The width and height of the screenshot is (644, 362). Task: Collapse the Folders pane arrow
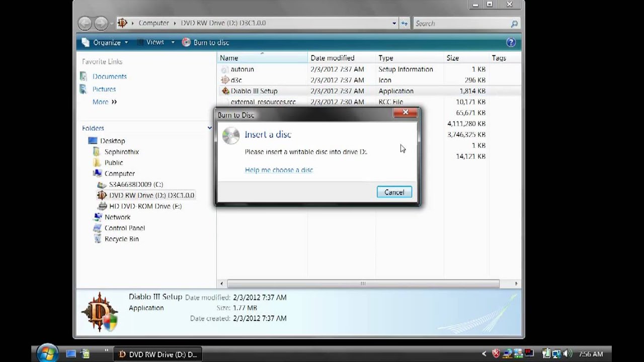(210, 128)
